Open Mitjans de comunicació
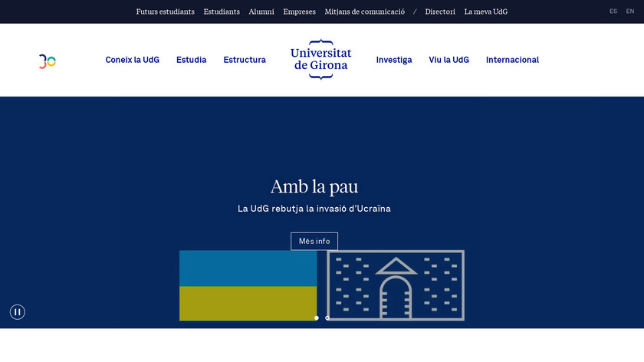This screenshot has height=362, width=644. (365, 12)
